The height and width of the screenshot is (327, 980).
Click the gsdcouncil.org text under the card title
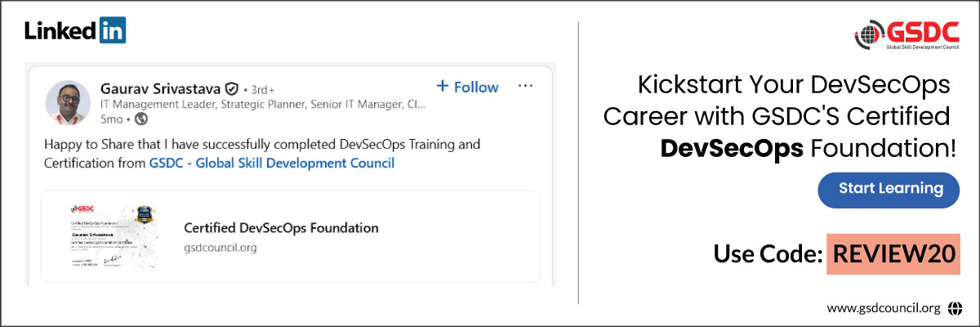pyautogui.click(x=220, y=247)
